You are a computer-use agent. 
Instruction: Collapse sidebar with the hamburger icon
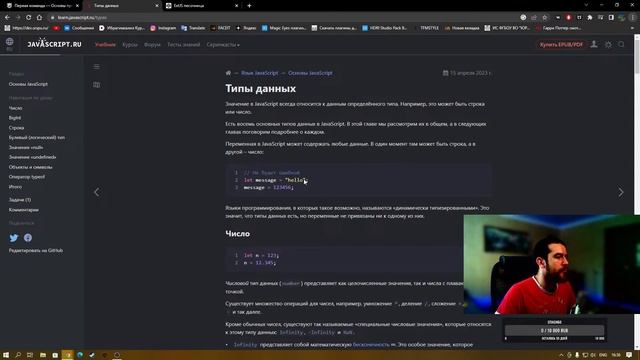(96, 67)
